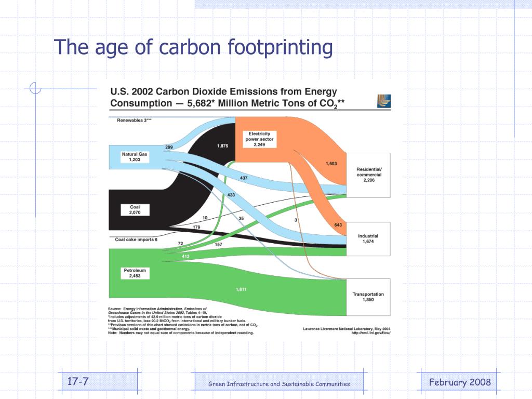Click the 1,875 coal flow value

click(x=222, y=146)
